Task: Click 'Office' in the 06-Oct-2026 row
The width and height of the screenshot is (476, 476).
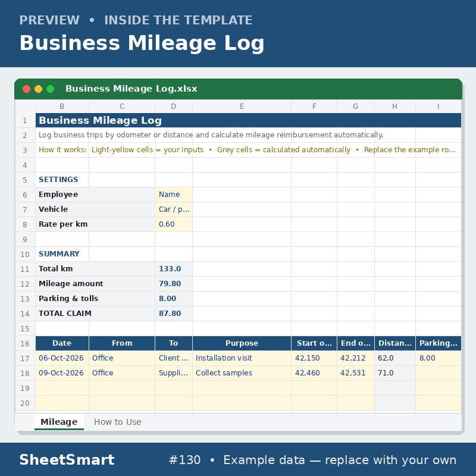Action: [x=122, y=358]
